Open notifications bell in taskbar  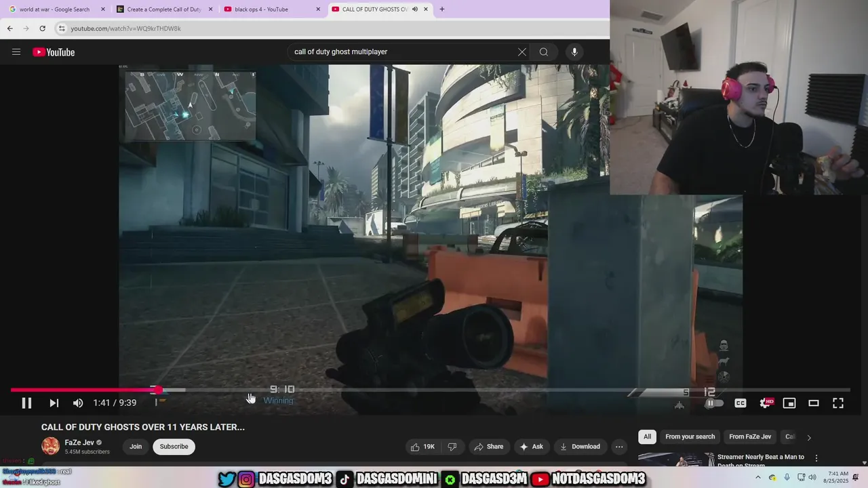coord(856,477)
